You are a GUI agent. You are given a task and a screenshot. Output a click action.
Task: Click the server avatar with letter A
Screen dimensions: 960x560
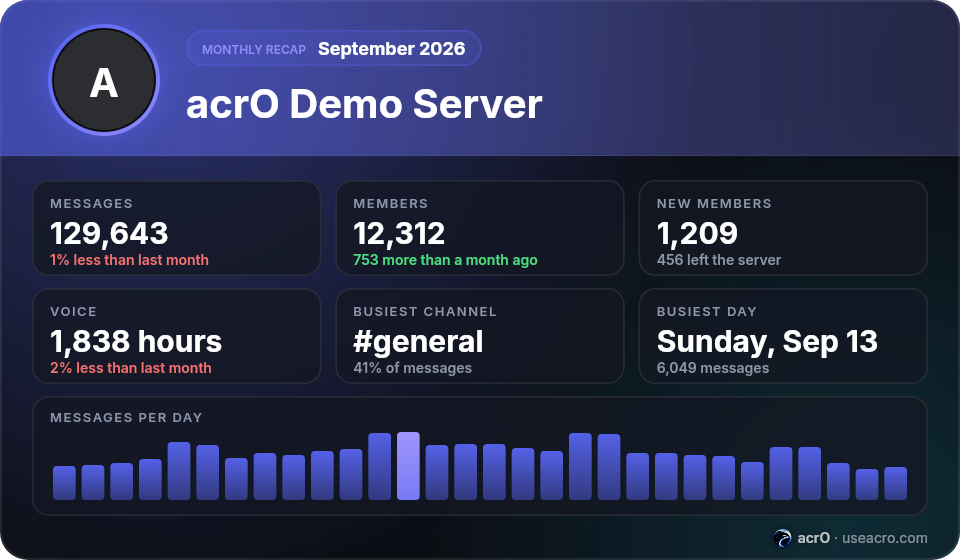point(104,80)
